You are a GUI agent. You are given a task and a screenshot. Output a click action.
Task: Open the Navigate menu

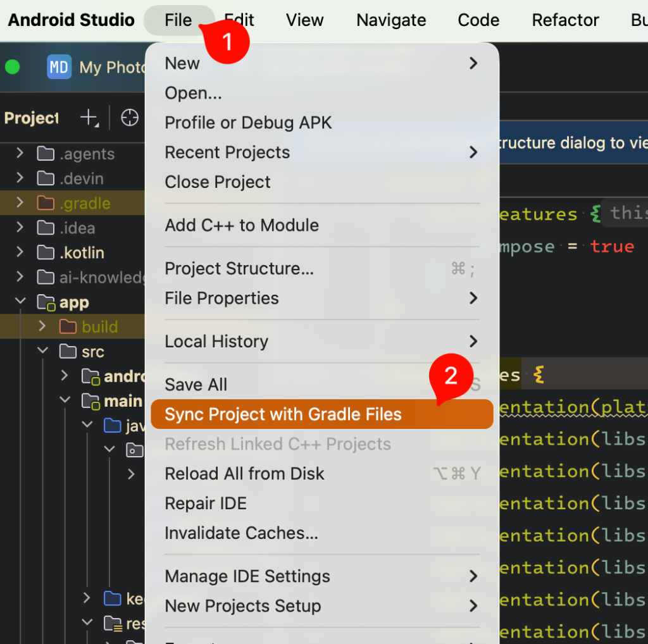[x=391, y=20]
